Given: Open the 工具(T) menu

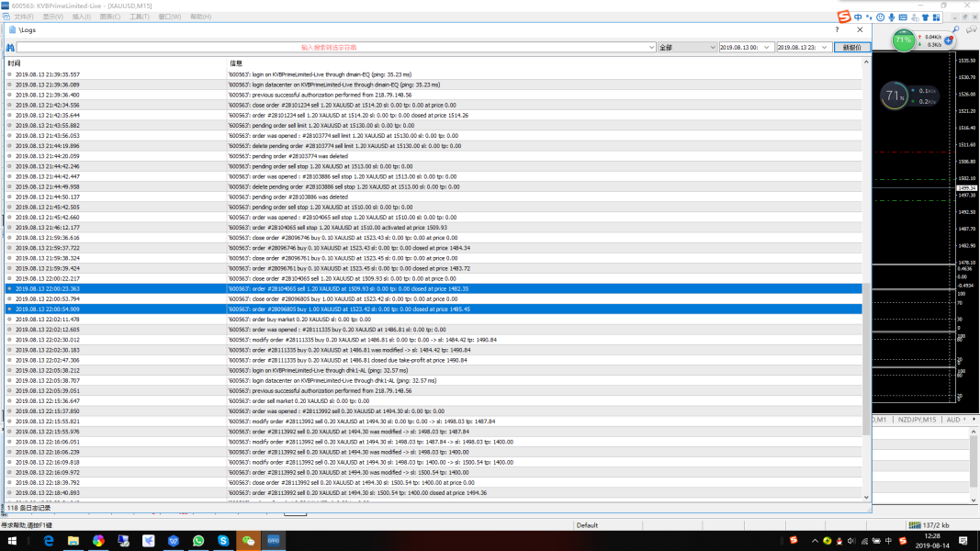Looking at the screenshot, I should point(139,17).
